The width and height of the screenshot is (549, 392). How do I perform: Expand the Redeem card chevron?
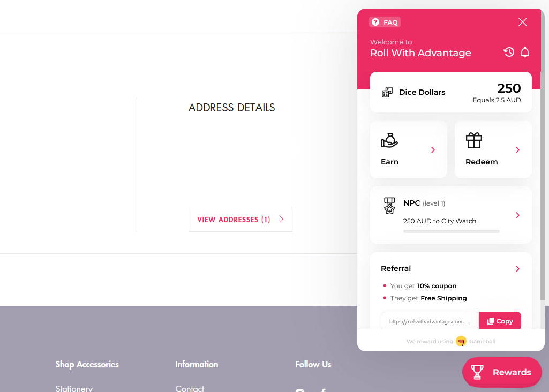coord(517,150)
